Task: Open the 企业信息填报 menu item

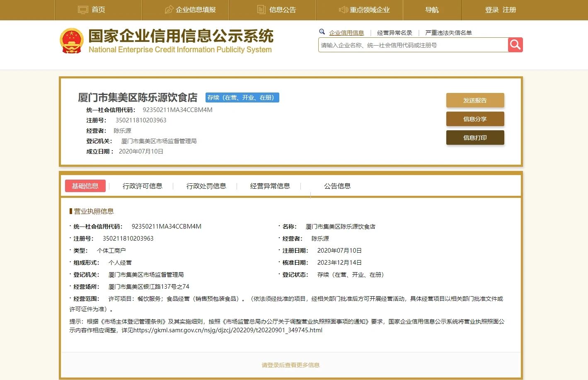Action: coord(196,10)
